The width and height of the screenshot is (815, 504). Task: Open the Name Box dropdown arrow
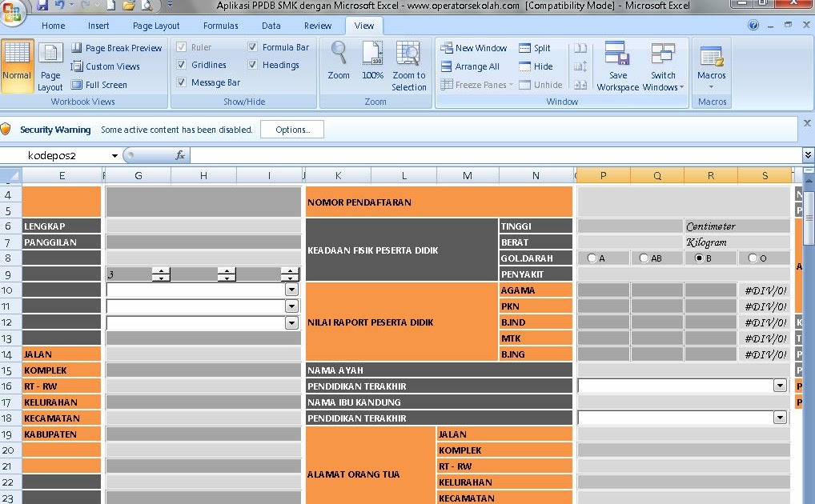pos(114,155)
